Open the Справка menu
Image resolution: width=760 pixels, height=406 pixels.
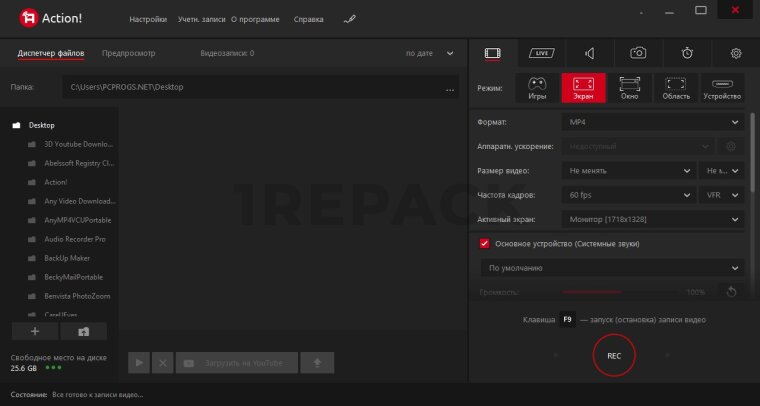[309, 19]
